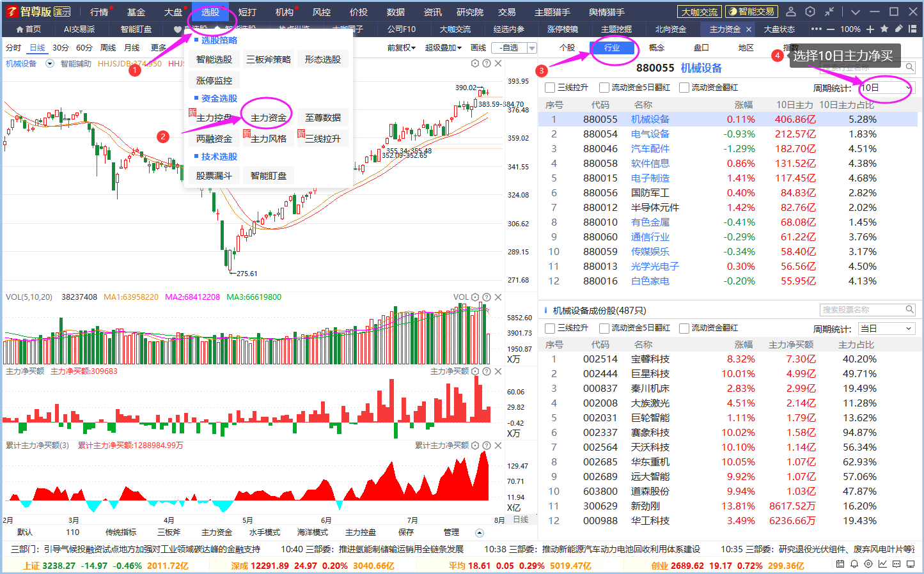Click the 大盘状态 tab

(779, 29)
